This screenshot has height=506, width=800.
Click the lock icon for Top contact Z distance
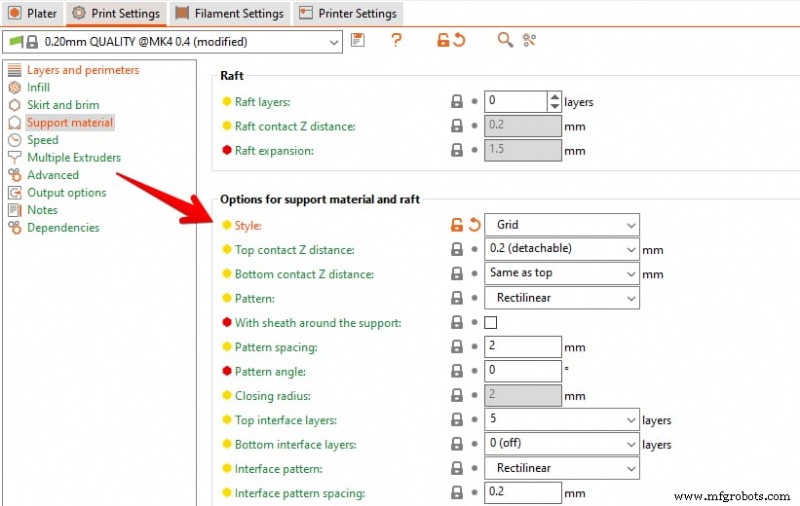(457, 249)
